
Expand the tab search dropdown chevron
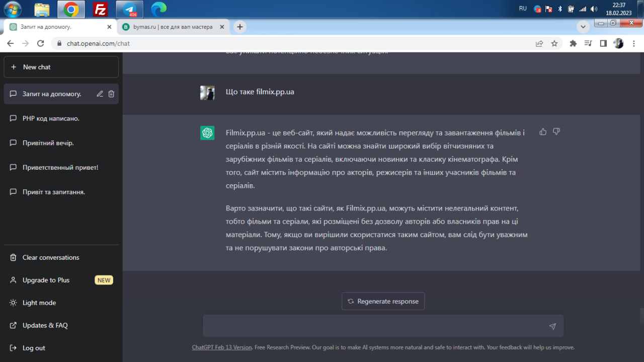click(583, 27)
